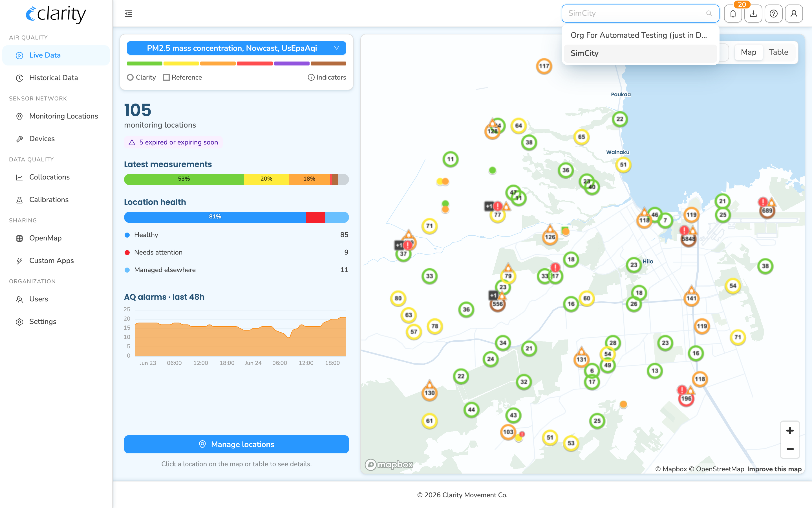
Task: Switch to Map view
Action: [748, 52]
